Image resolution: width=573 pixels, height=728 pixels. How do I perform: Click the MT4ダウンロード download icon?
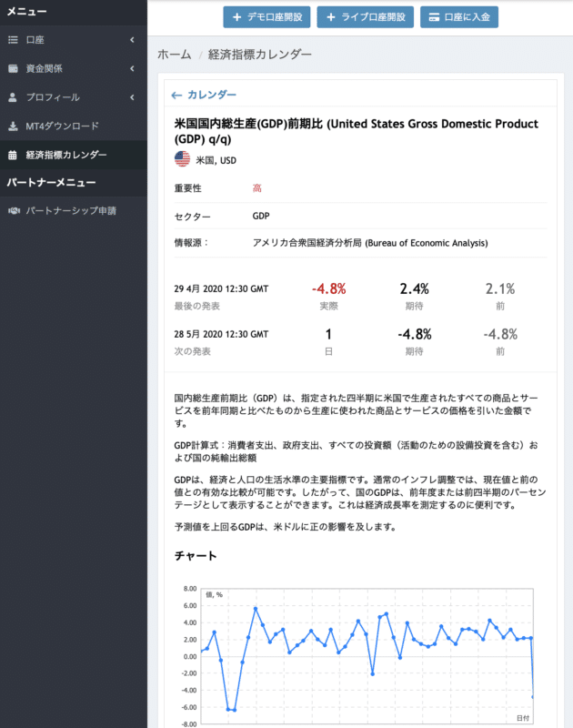(13, 126)
